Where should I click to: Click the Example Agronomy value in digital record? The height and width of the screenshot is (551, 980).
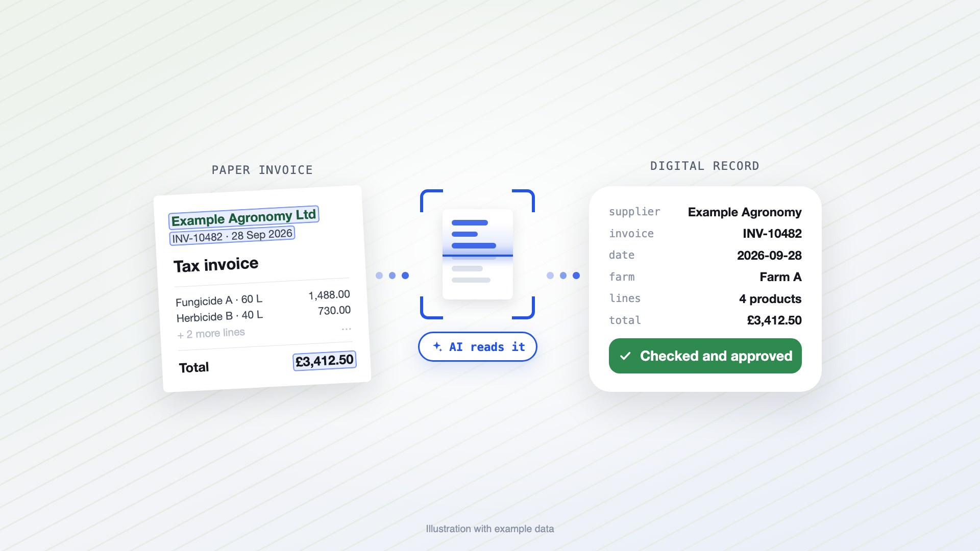(745, 212)
